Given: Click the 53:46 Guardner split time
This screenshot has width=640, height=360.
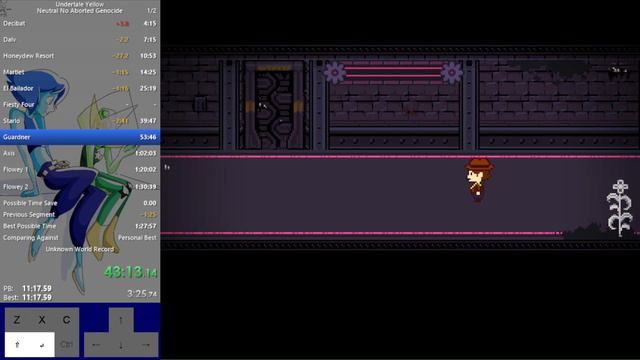Looking at the screenshot, I should click(148, 137).
